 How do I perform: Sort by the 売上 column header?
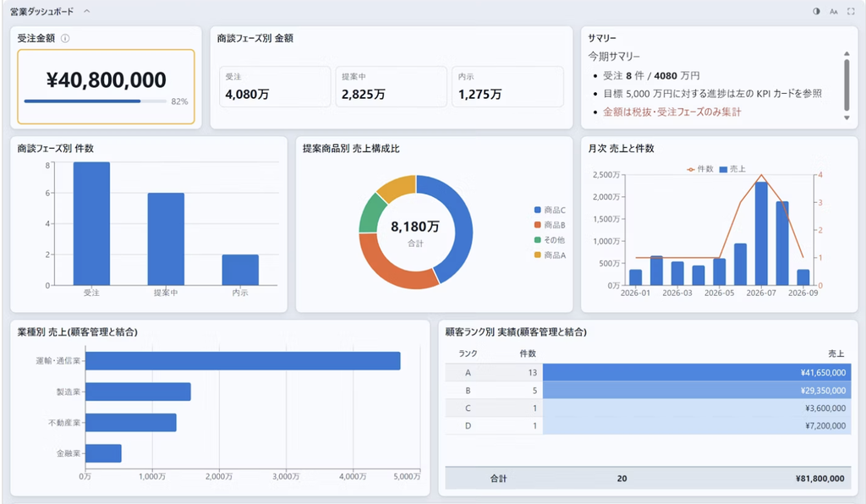[836, 353]
